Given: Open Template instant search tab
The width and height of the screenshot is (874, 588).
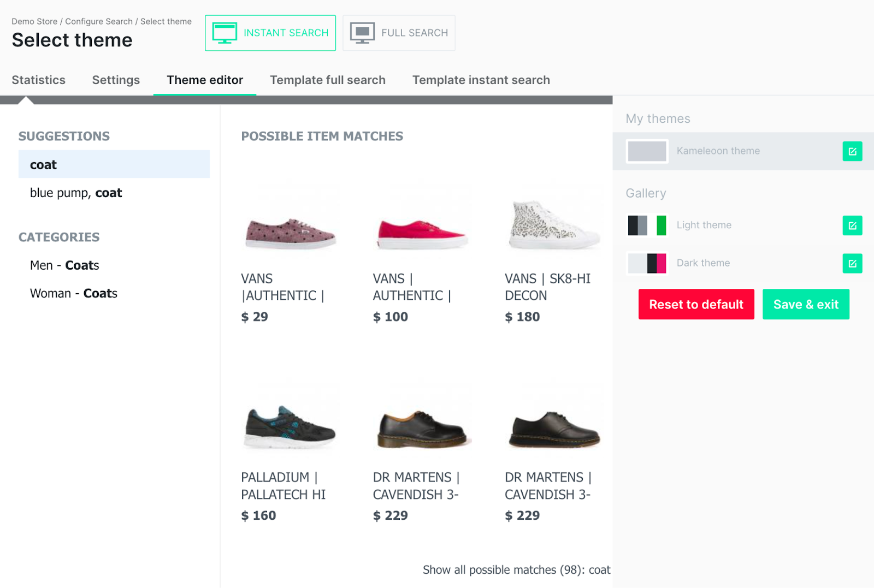Looking at the screenshot, I should (481, 80).
